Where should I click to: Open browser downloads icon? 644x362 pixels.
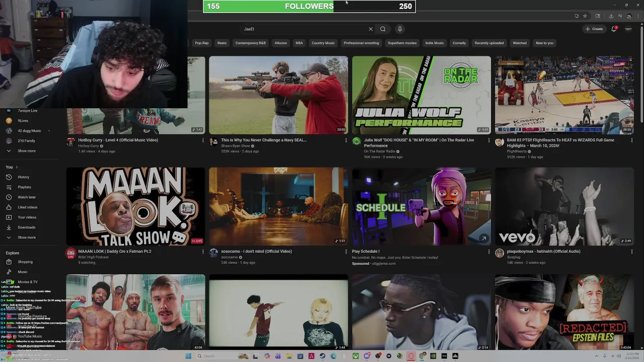611,16
